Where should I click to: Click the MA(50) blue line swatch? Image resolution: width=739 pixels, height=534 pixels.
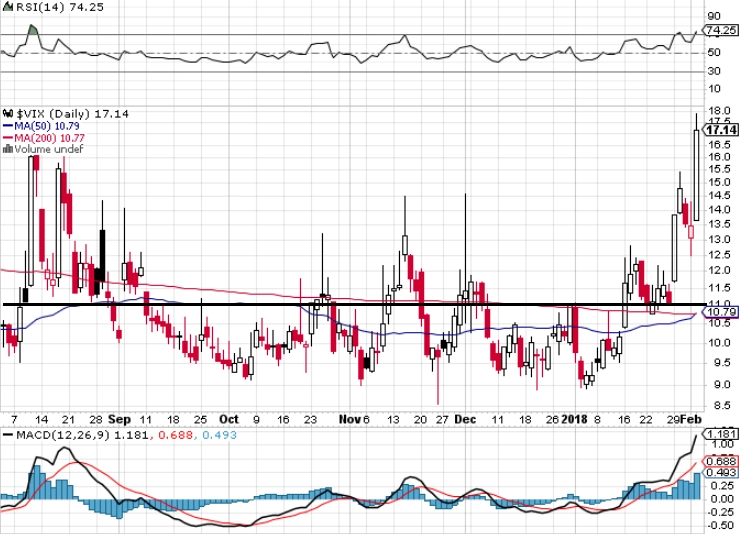click(8, 126)
